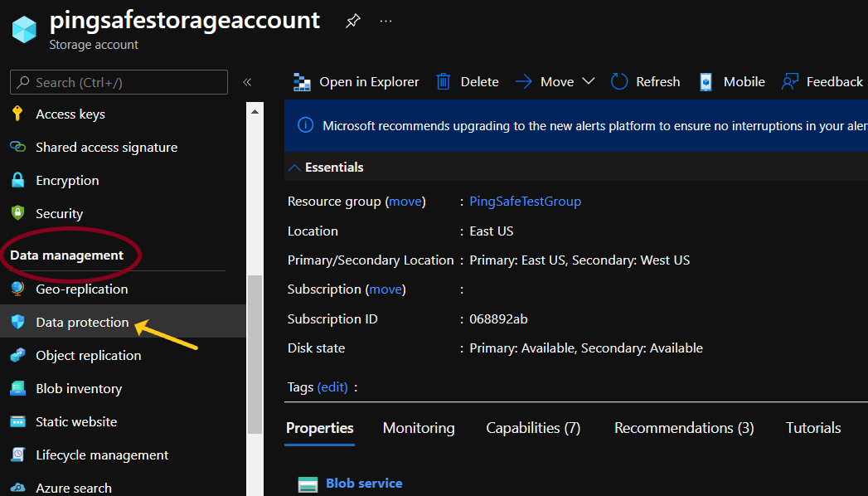
Task: Collapse the sidebar with double chevron
Action: [247, 82]
